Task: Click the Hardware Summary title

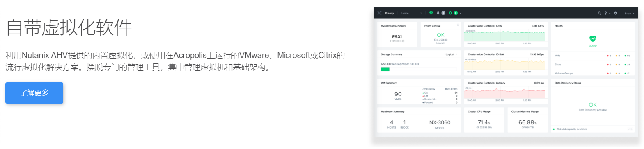Action: [392, 111]
